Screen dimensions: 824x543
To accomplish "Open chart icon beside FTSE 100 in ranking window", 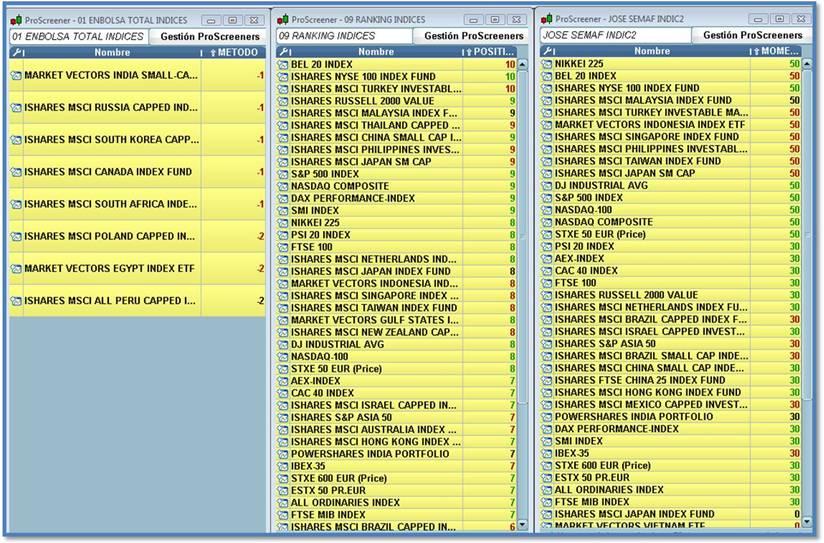I will click(x=283, y=247).
